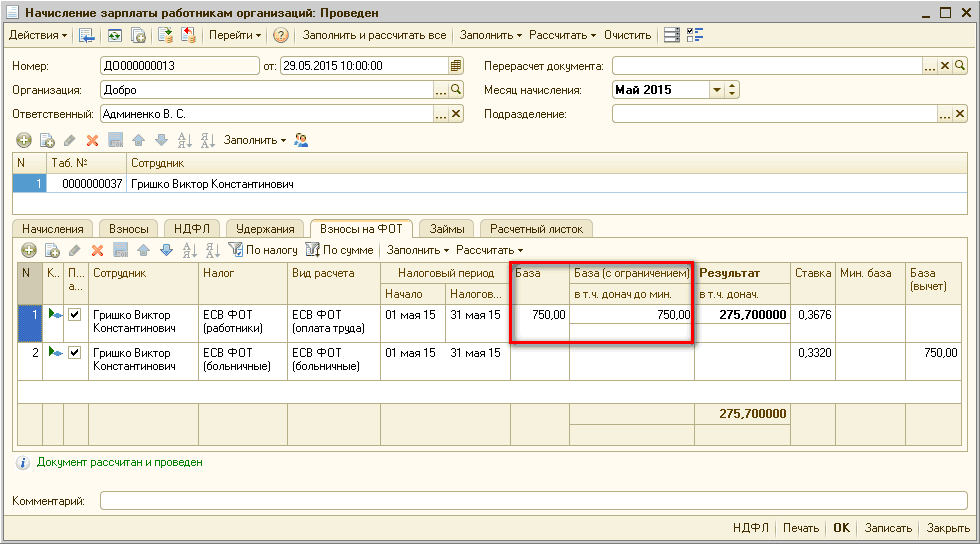Switch to the Взносы tab
Screen dimensions: 980x544
(x=129, y=229)
